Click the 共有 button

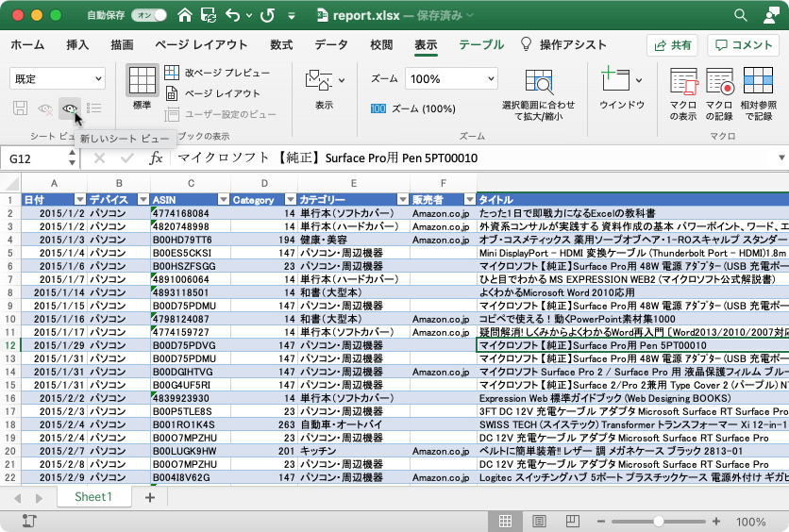coord(672,45)
